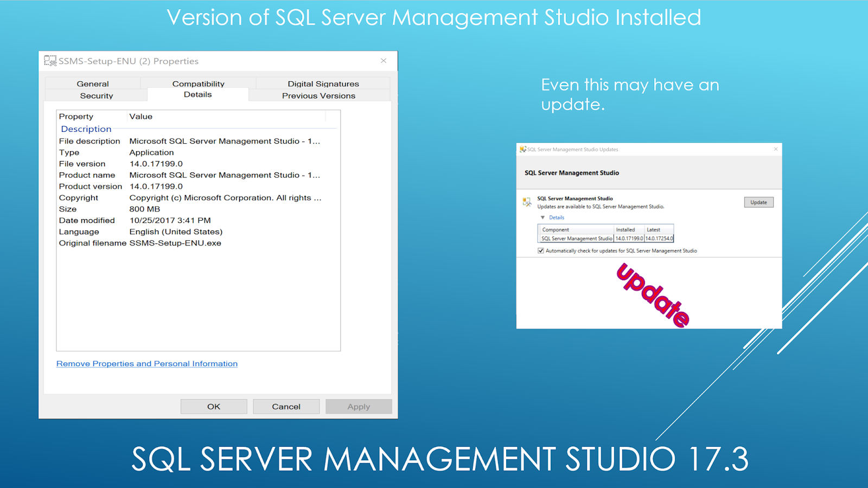Click the Description group heading

pyautogui.click(x=86, y=129)
